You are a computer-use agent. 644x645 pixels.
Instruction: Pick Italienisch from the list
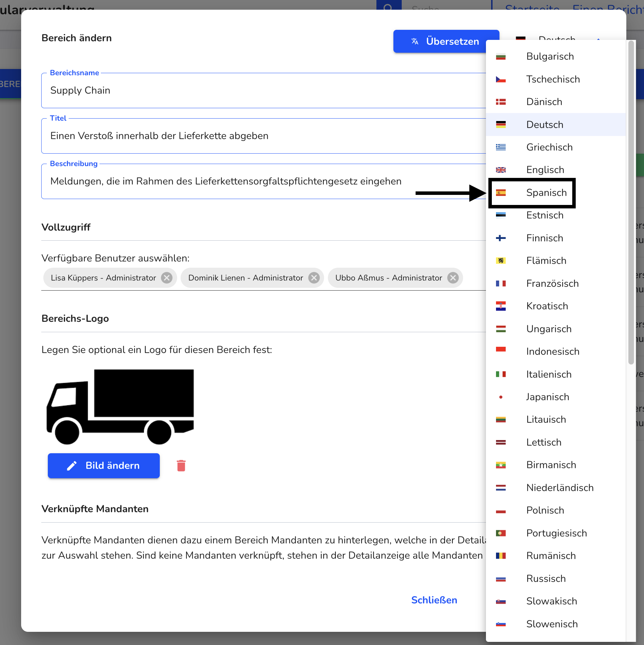556,374
